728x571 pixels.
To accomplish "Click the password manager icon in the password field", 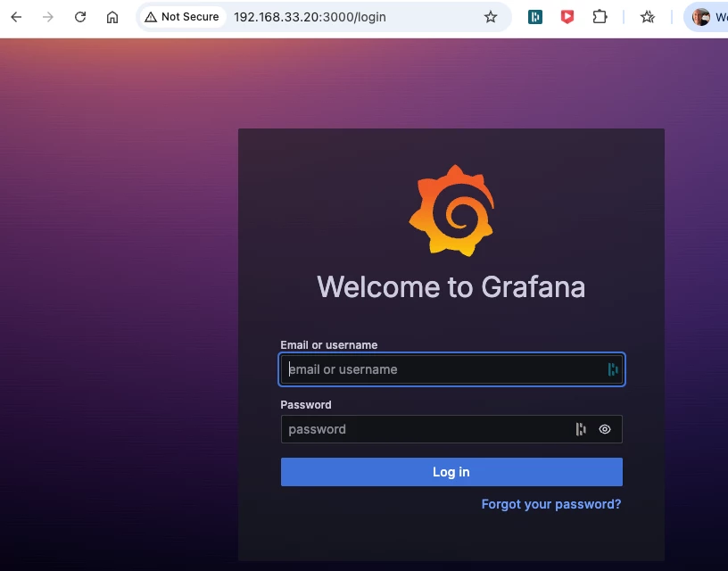I will click(581, 429).
